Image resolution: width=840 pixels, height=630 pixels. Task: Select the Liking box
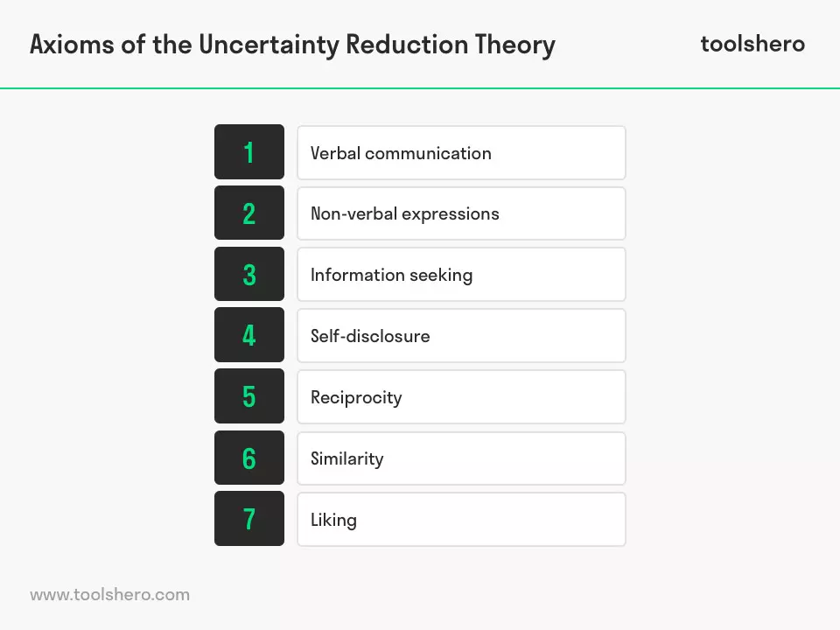point(461,520)
